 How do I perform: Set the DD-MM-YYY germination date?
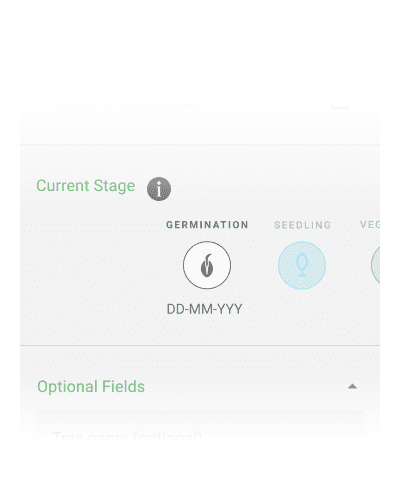[204, 309]
